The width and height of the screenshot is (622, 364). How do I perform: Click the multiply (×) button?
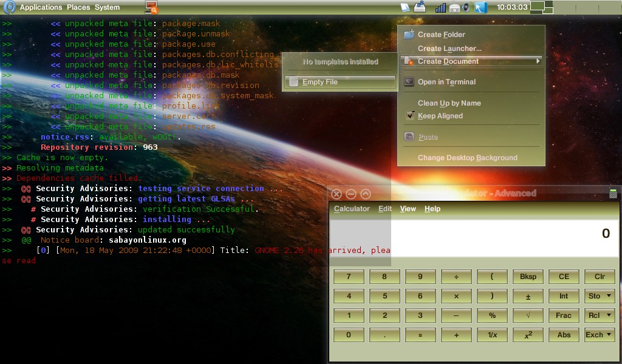point(456,296)
